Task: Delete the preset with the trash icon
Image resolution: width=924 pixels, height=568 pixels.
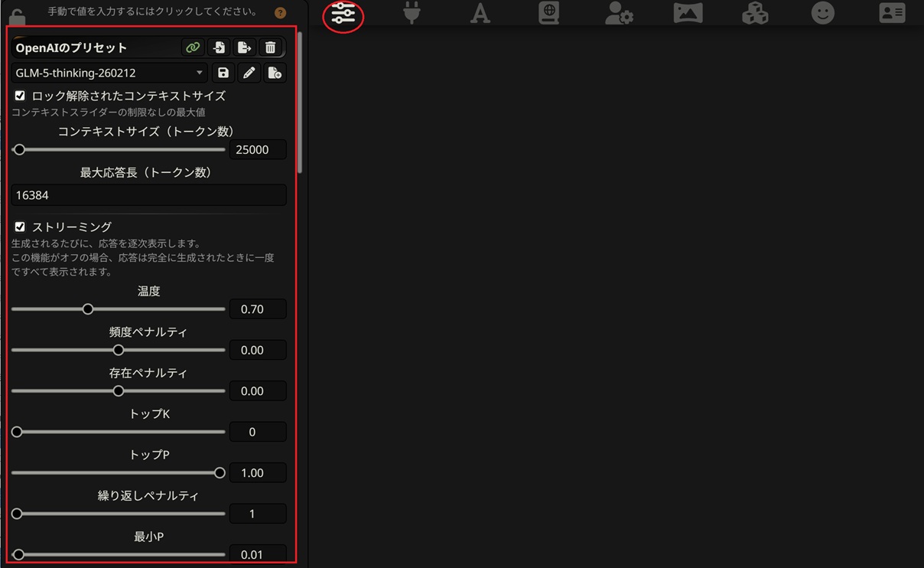Action: coord(270,47)
